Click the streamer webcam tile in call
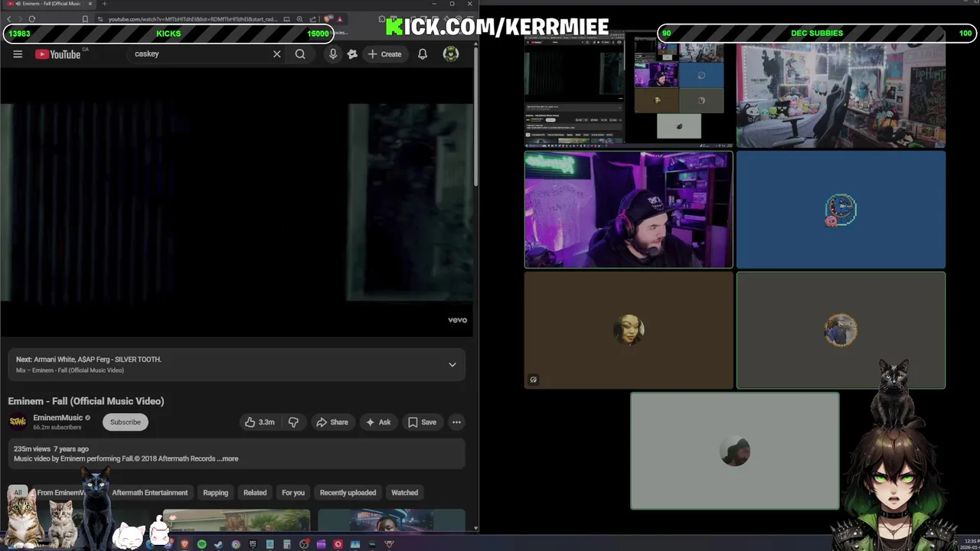980x551 pixels. pyautogui.click(x=629, y=210)
